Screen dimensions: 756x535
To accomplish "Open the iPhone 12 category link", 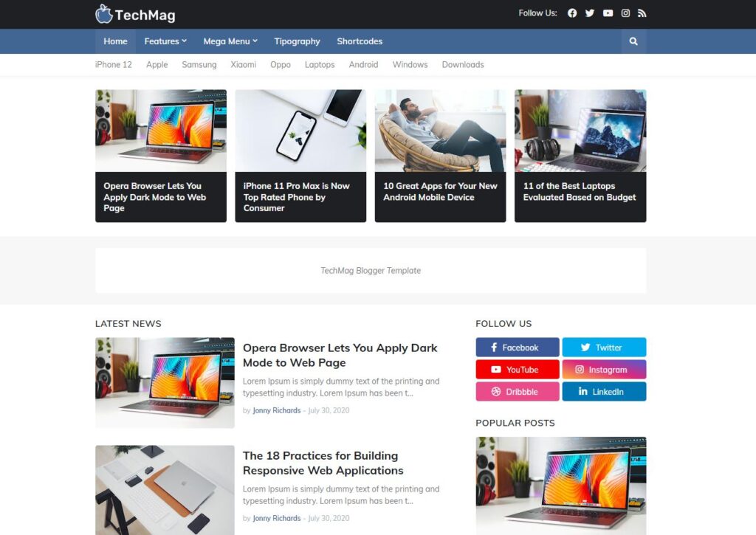I will coord(113,65).
